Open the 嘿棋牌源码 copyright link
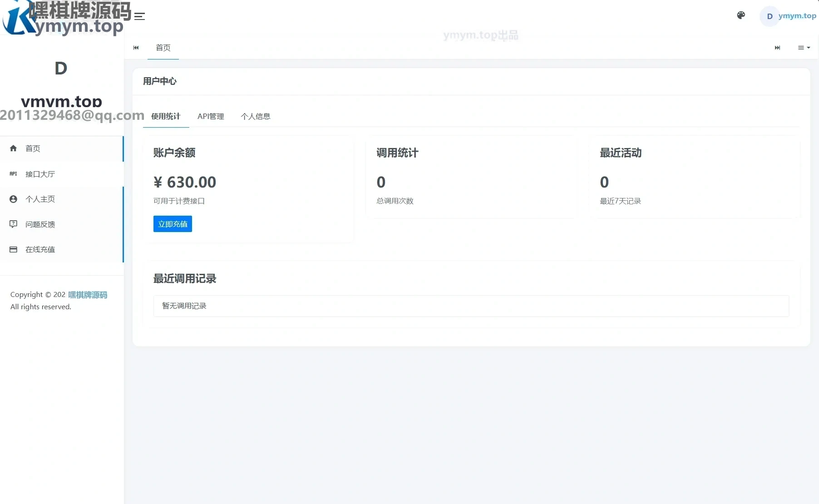The image size is (819, 504). [88, 295]
